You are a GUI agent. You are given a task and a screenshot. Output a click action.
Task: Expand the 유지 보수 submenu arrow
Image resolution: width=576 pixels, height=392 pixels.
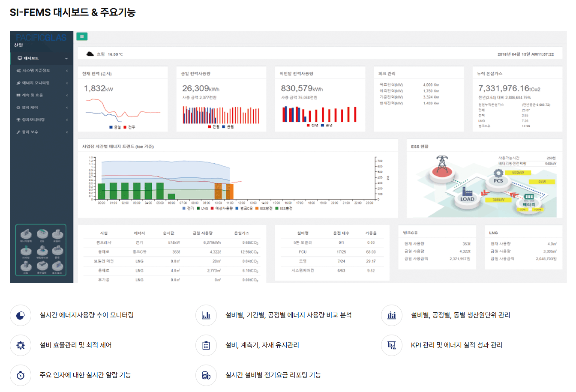[67, 132]
